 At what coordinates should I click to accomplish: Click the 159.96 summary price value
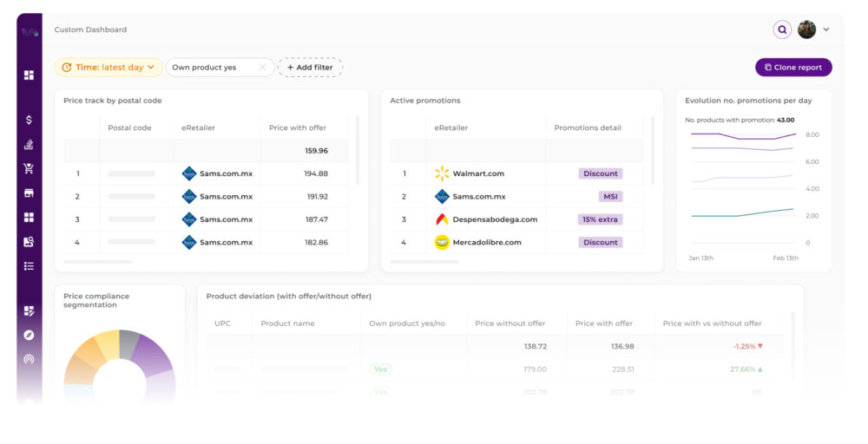(317, 150)
